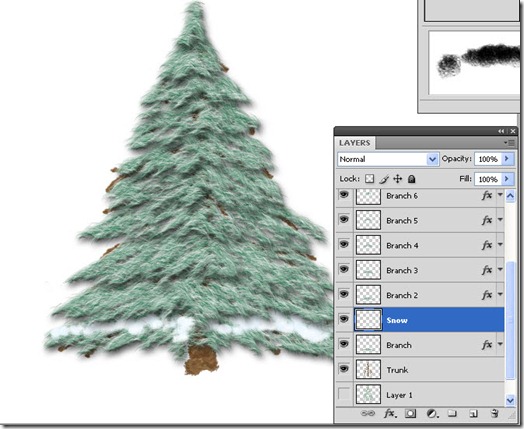Image resolution: width=524 pixels, height=429 pixels.
Task: Click the link layers icon
Action: click(368, 414)
